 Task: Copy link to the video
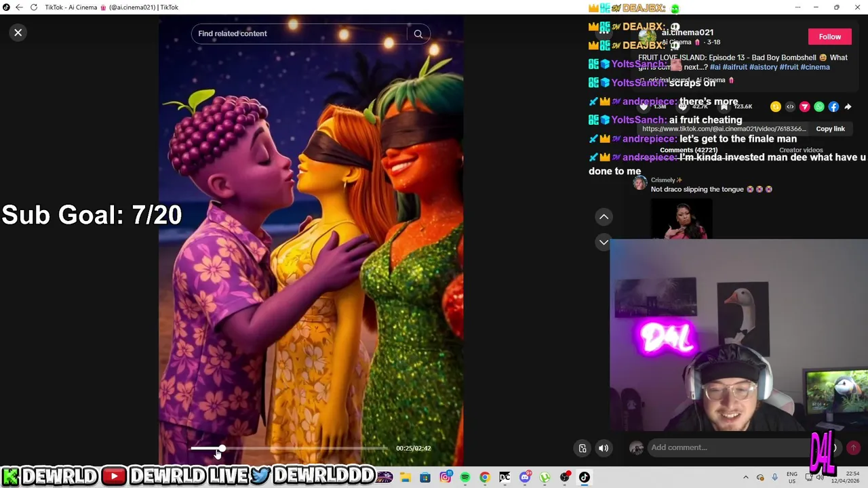point(830,129)
